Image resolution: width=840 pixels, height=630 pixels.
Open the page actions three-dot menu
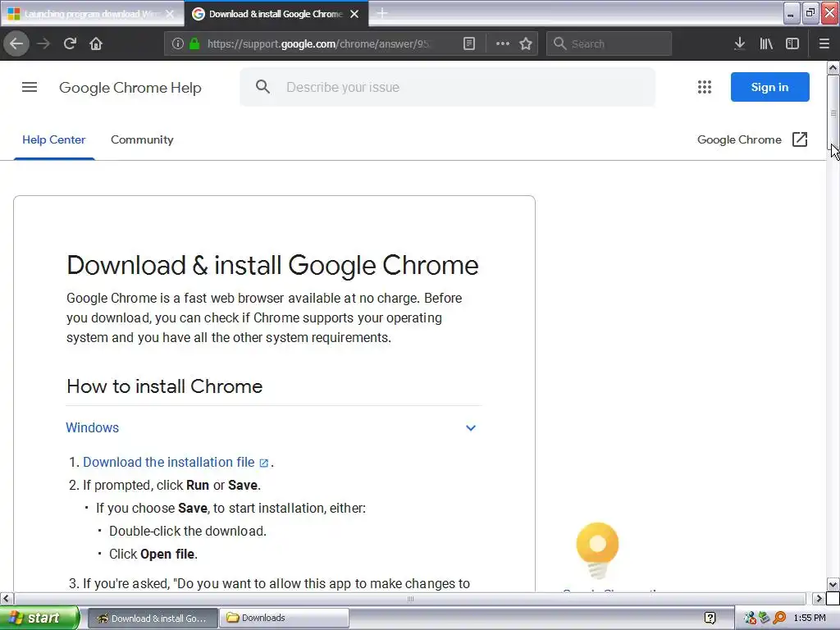click(503, 43)
